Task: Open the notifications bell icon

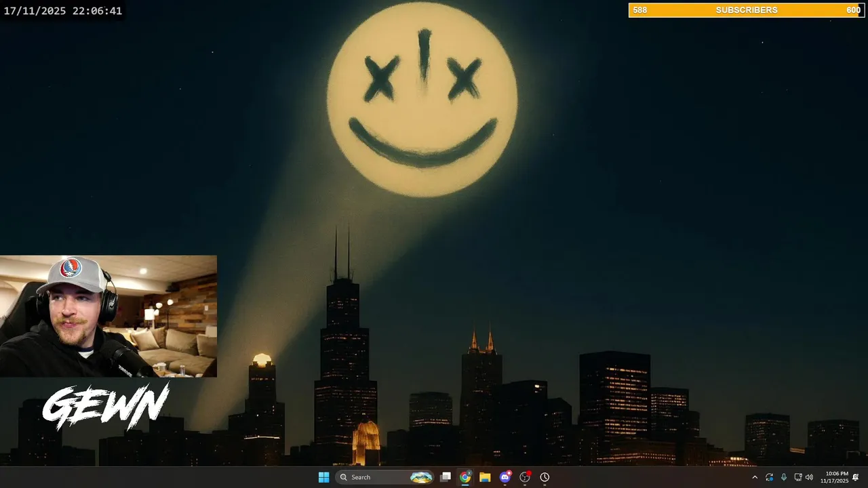Action: [x=856, y=477]
